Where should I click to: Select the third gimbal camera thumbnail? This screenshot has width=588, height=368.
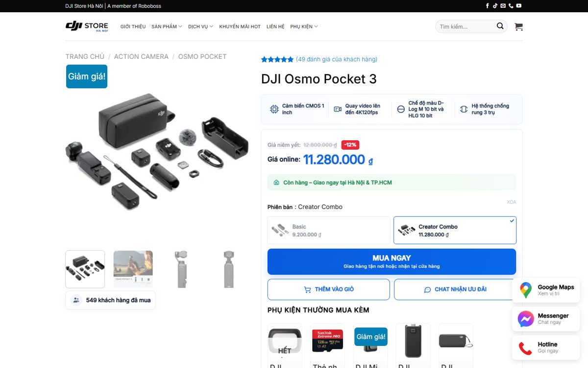tap(181, 269)
